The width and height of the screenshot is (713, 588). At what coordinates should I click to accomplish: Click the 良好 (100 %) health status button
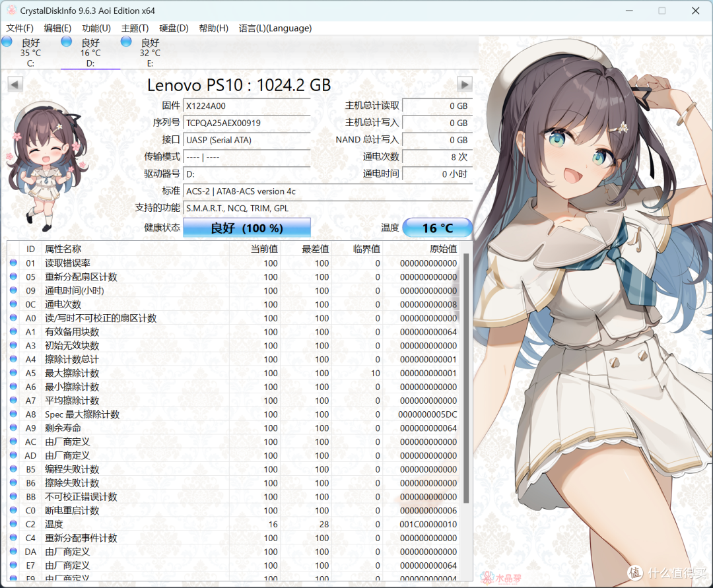point(247,228)
